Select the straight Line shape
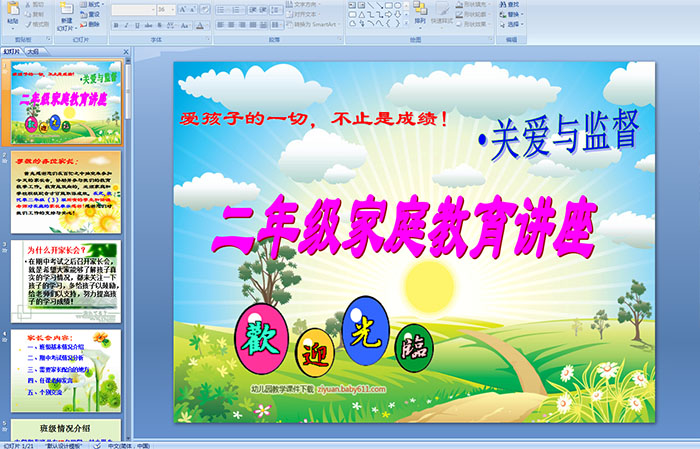The width and height of the screenshot is (700, 449). (370, 5)
